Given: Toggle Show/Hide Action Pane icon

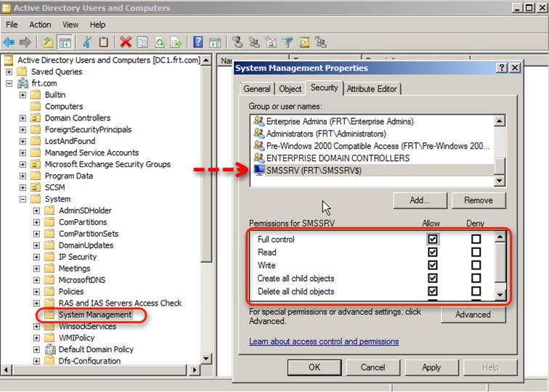Looking at the screenshot, I should pyautogui.click(x=215, y=42).
